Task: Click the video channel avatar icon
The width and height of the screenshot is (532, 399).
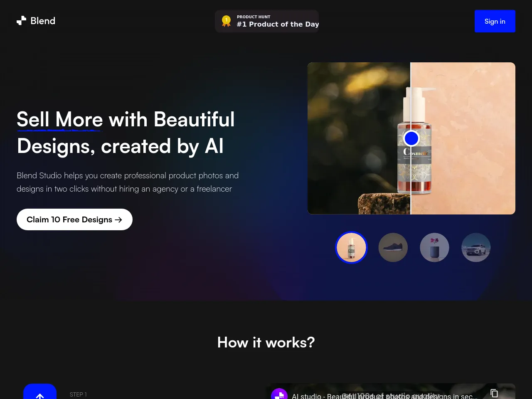Action: [x=279, y=394]
